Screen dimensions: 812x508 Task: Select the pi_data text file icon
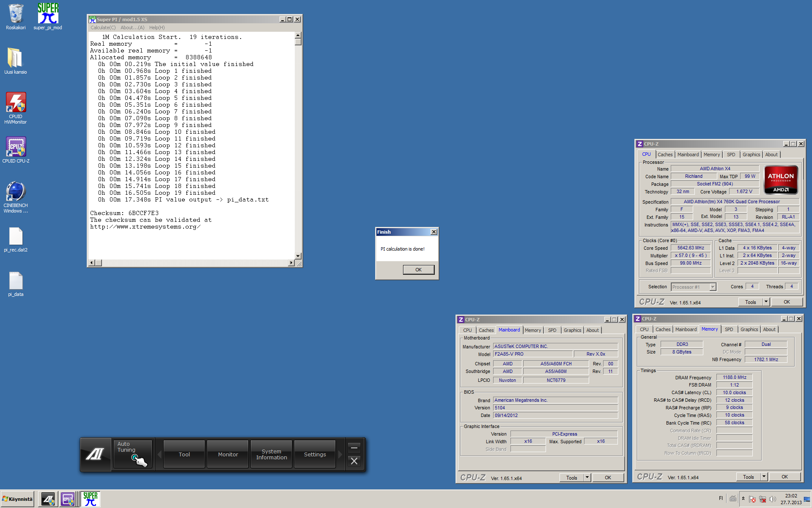tap(16, 284)
